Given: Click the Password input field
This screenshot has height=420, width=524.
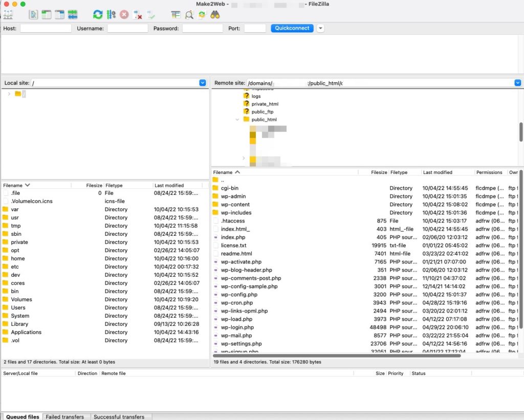Looking at the screenshot, I should click(x=203, y=29).
